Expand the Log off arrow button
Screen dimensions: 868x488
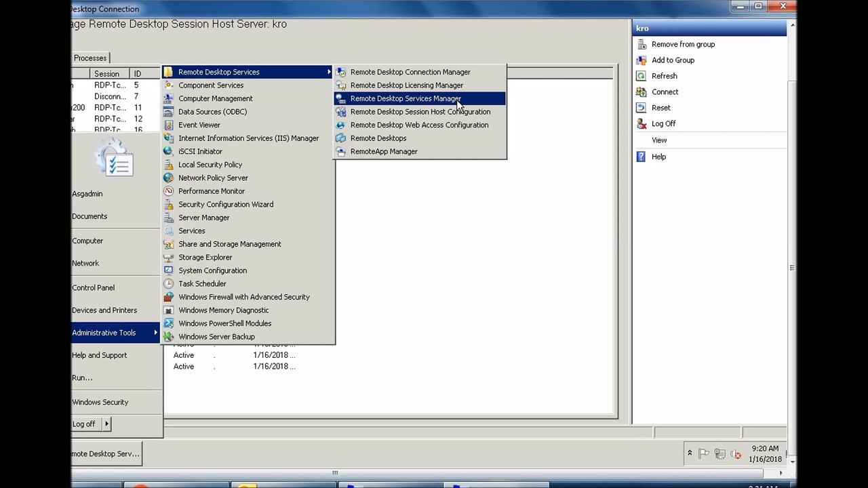106,424
